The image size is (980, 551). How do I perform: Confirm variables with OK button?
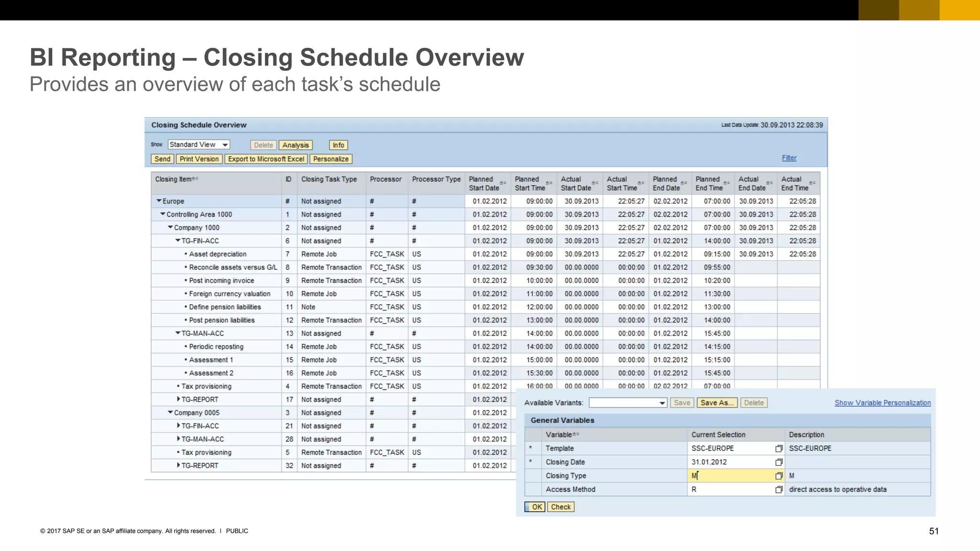pos(535,507)
